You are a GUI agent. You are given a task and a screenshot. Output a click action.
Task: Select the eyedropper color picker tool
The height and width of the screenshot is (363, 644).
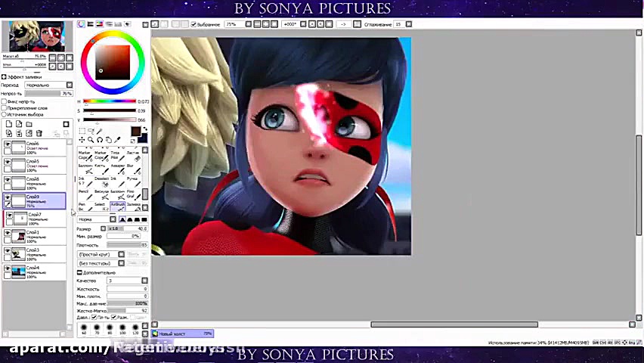pyautogui.click(x=117, y=140)
